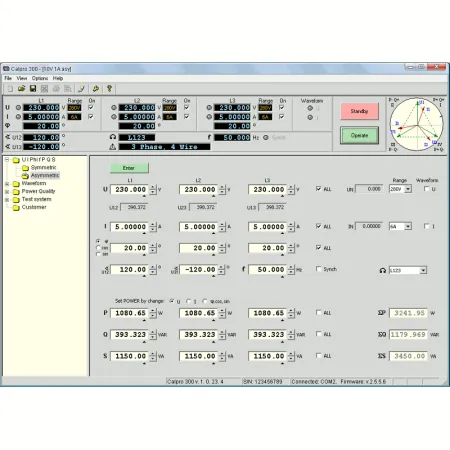450x450 pixels.
Task: Click the help hint toolbar icon
Action: pyautogui.click(x=109, y=89)
